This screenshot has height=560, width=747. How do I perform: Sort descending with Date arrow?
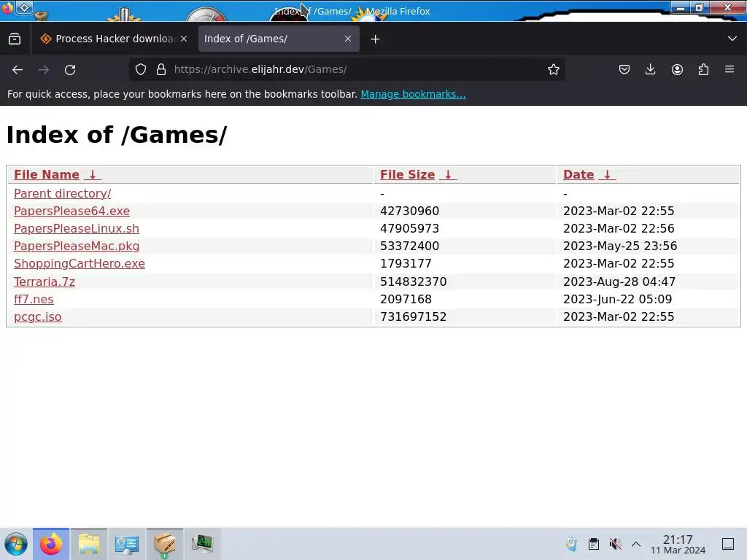(x=607, y=175)
